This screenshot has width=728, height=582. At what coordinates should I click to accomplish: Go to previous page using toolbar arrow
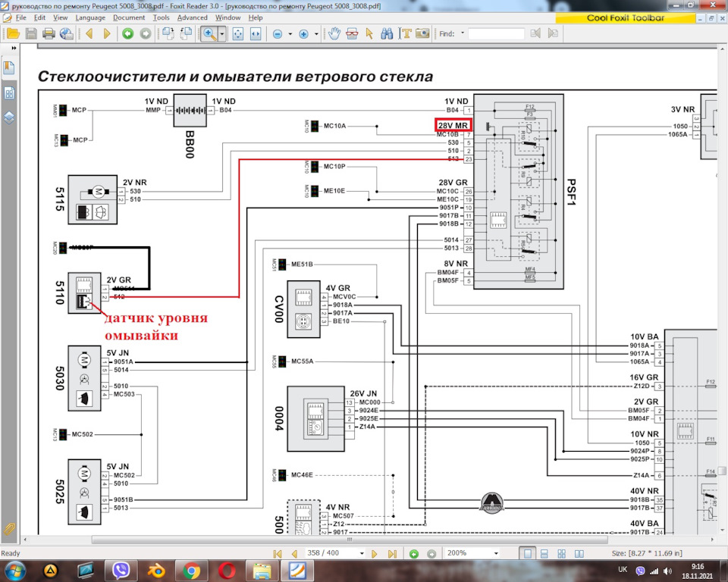tap(89, 33)
